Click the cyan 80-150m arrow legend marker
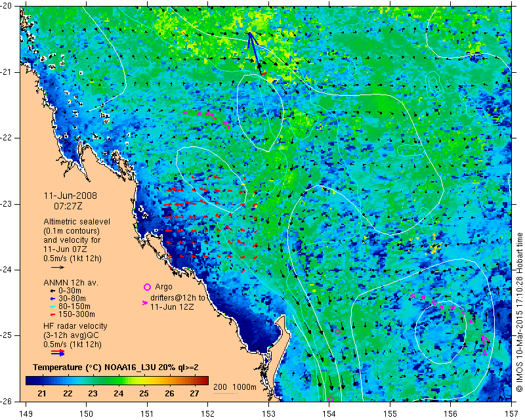 tap(52, 306)
